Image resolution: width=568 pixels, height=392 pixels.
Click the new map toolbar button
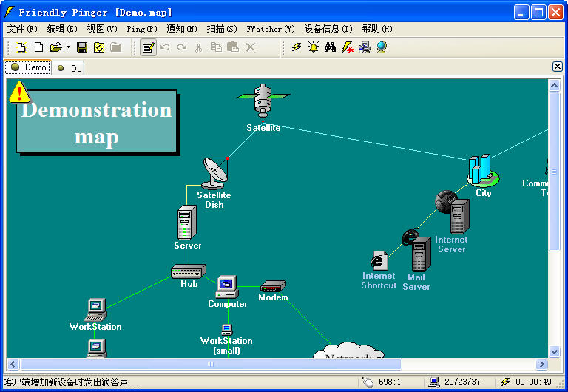[21, 47]
